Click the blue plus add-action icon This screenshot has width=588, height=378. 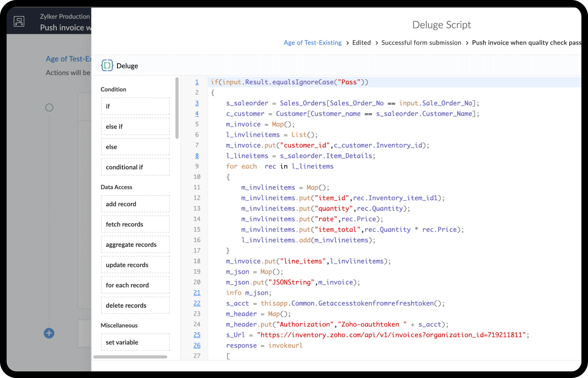point(49,333)
